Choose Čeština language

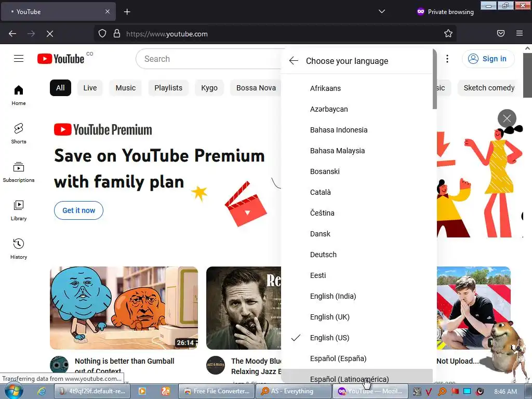pyautogui.click(x=357, y=213)
